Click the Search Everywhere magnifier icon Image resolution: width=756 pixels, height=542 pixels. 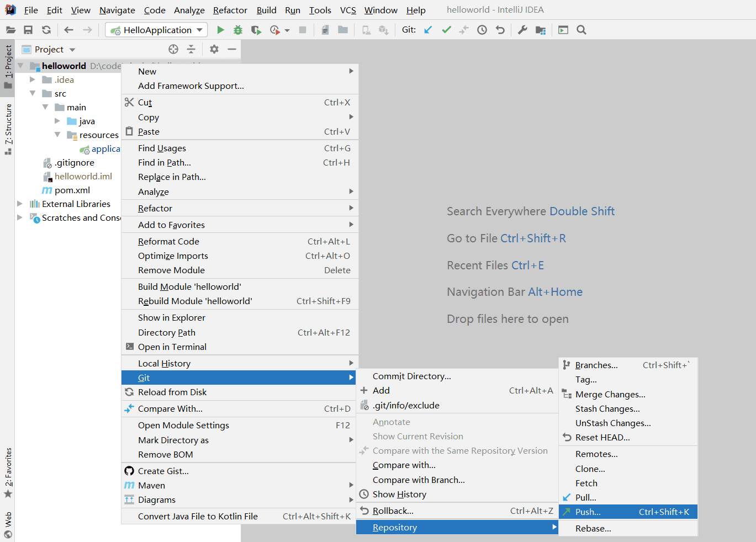click(581, 30)
